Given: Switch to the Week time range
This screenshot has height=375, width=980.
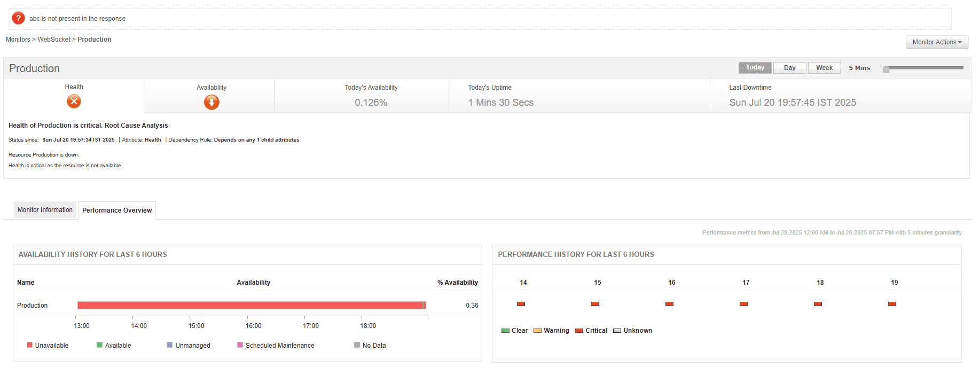Looking at the screenshot, I should [824, 68].
